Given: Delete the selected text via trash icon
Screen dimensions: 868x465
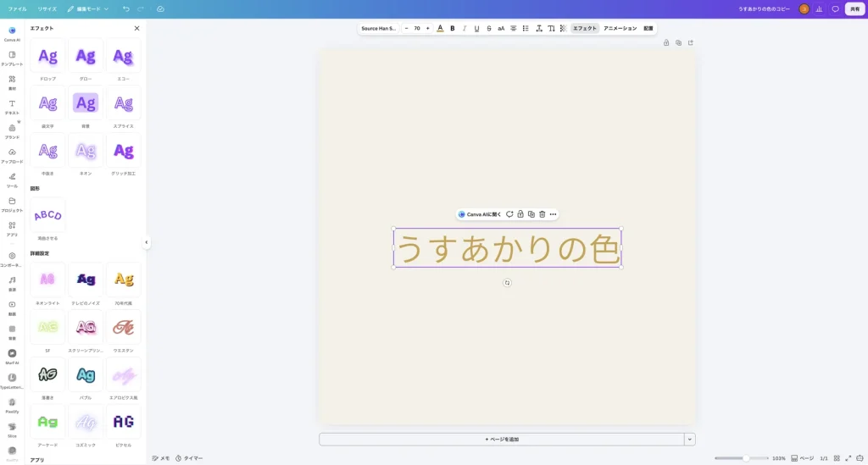Looking at the screenshot, I should (542, 214).
